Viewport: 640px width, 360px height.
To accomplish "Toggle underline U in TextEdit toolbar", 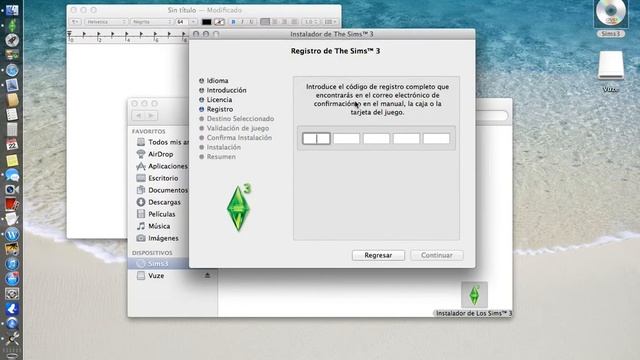I will point(251,22).
